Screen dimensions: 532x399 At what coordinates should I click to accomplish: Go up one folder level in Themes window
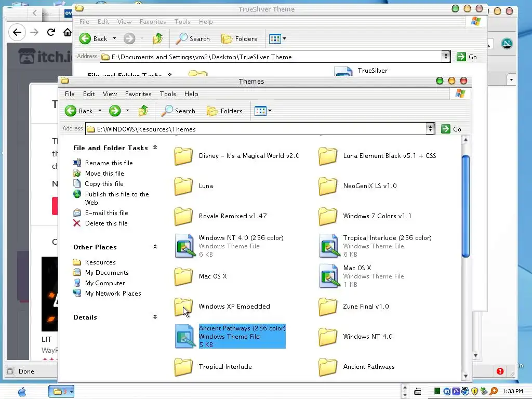(143, 111)
